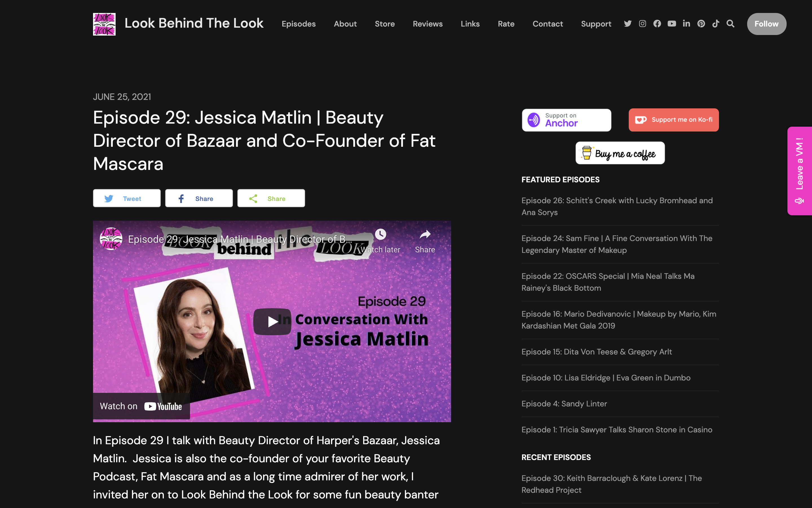Open the Links menu item
Image resolution: width=812 pixels, height=508 pixels.
coord(470,24)
